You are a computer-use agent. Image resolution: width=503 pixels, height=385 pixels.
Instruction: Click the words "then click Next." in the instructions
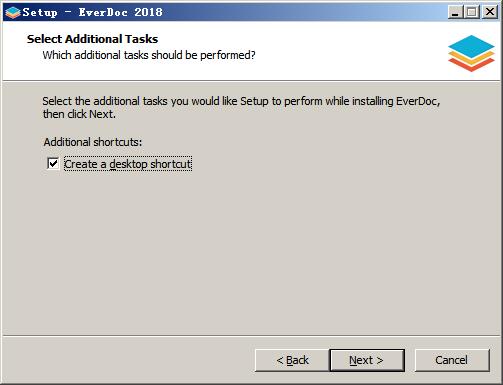79,114
